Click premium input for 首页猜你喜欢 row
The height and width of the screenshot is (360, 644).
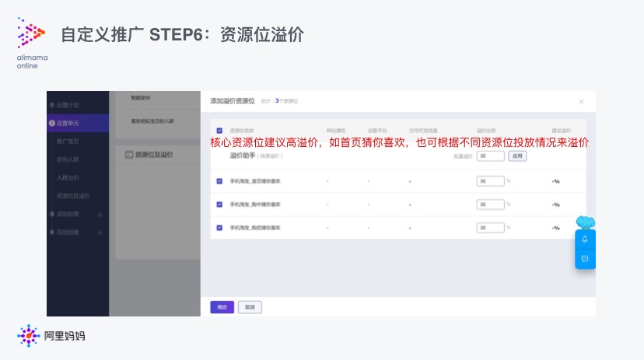click(x=491, y=181)
